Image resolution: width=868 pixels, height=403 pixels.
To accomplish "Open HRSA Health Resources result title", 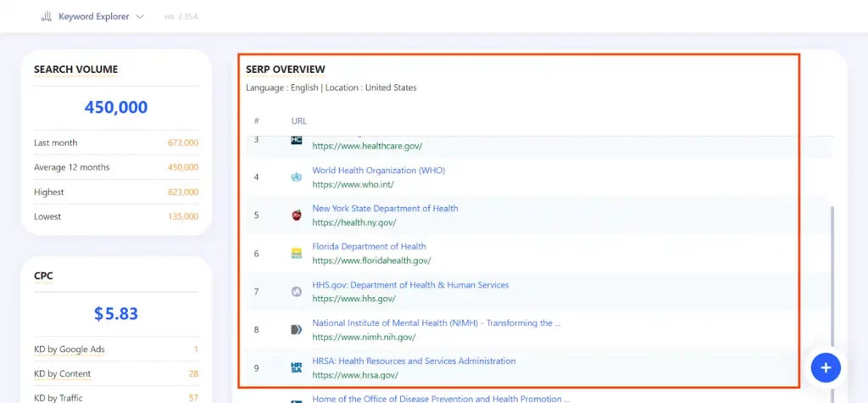I will point(414,361).
